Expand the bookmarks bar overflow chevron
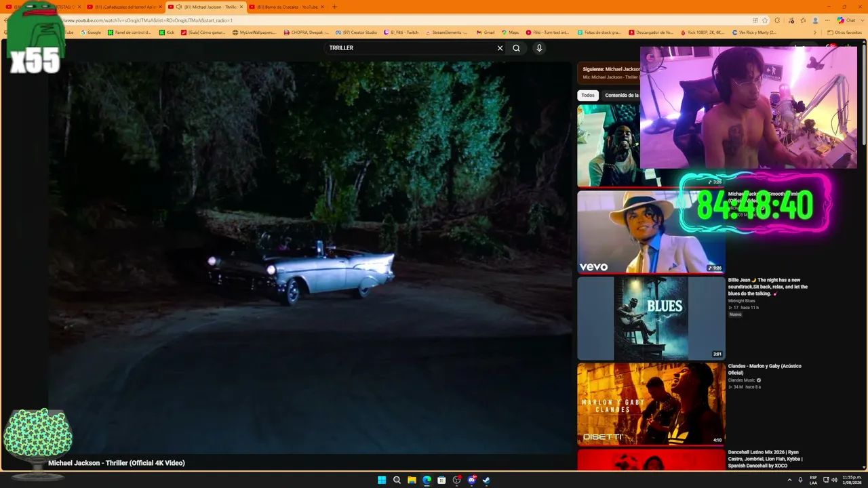The width and height of the screenshot is (868, 488). pos(815,32)
